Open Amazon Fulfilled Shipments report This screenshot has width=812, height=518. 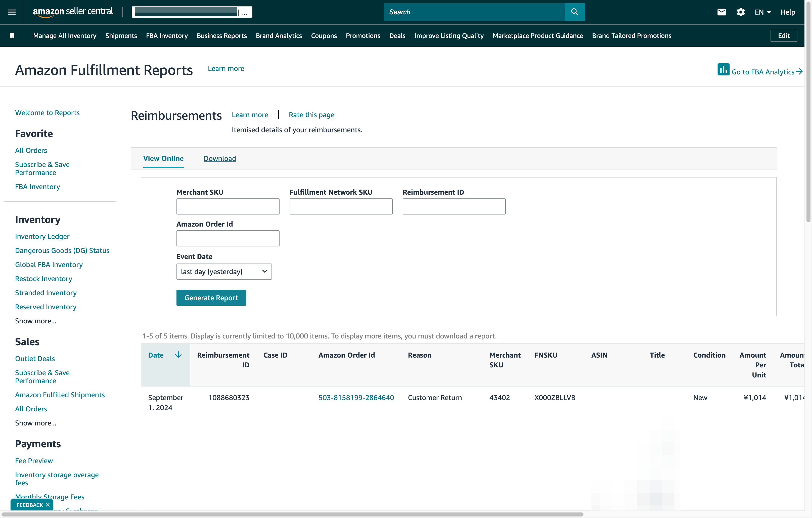tap(60, 395)
